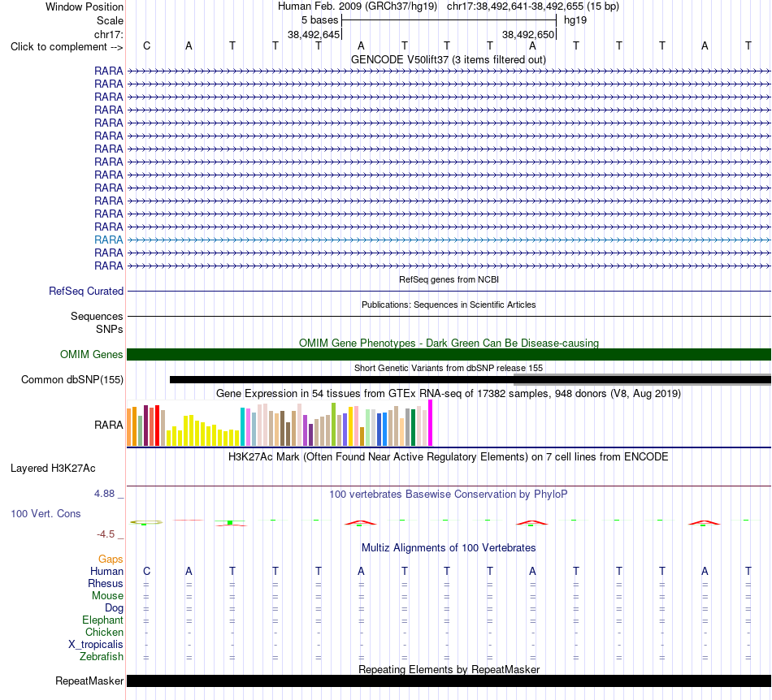Screen dimensions: 772x700
Task: Click the -4.5 PhyloP lower scale value
Action: pyautogui.click(x=106, y=534)
